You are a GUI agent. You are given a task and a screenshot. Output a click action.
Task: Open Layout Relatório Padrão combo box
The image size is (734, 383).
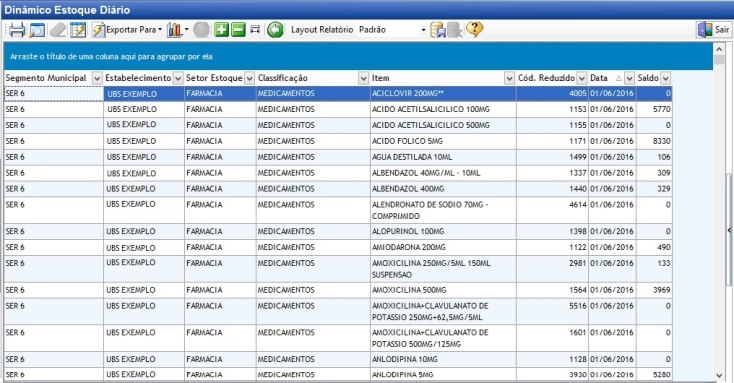click(x=392, y=30)
